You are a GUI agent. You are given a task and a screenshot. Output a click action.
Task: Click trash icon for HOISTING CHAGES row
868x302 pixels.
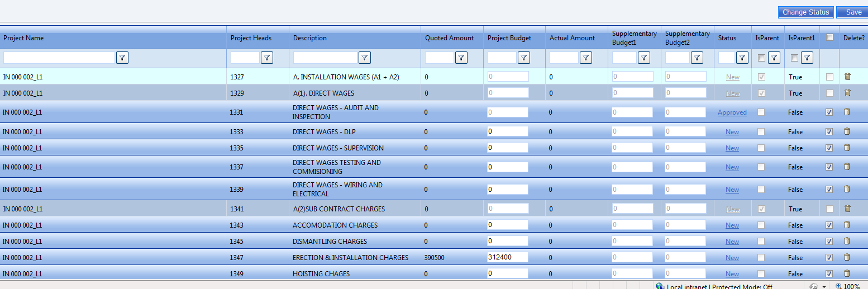coord(847,273)
